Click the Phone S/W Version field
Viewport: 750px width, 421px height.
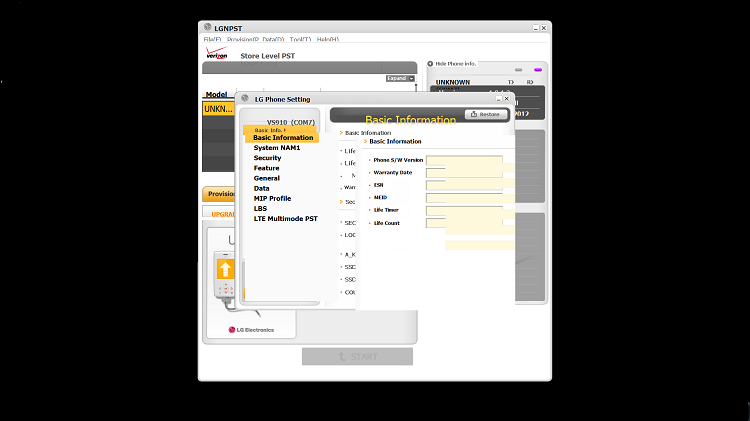[464, 160]
